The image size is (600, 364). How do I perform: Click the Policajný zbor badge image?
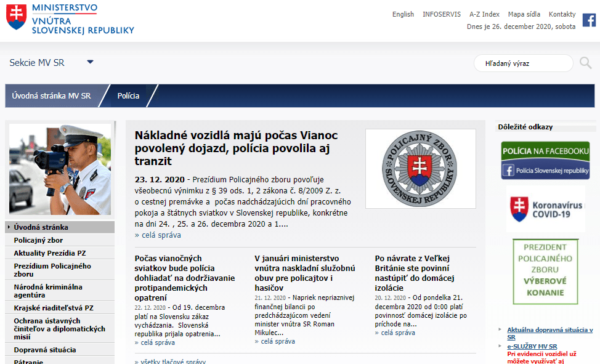click(420, 168)
